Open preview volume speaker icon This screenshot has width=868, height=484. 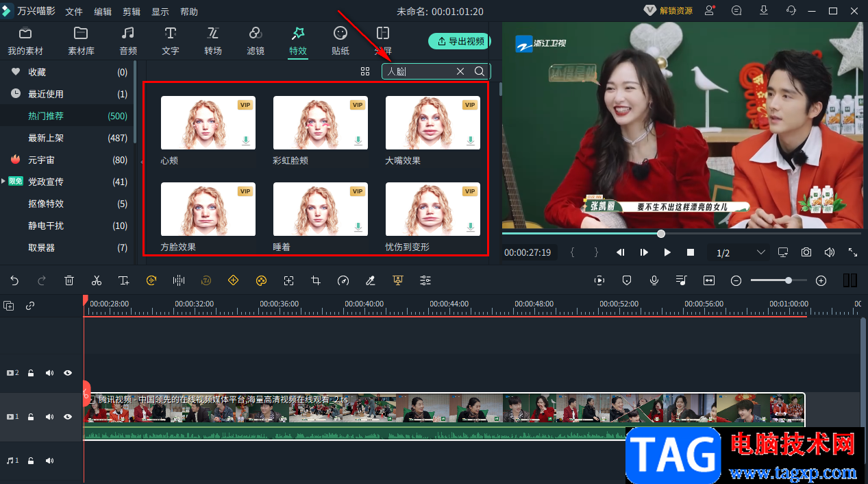[830, 252]
